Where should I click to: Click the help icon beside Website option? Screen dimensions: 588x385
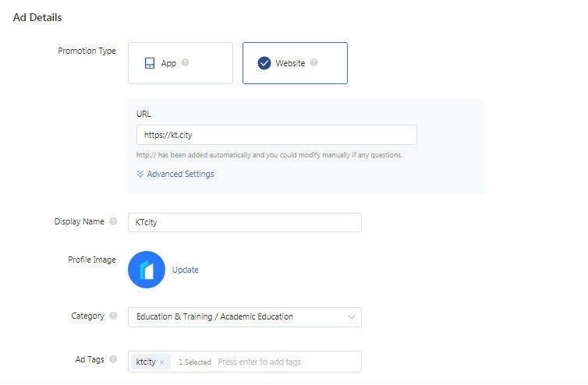pos(313,62)
